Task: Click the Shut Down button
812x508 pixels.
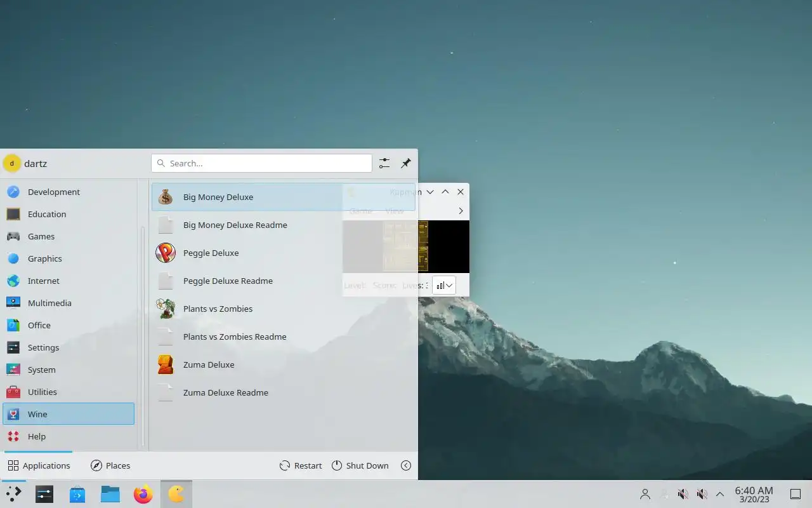Action: coord(360,465)
